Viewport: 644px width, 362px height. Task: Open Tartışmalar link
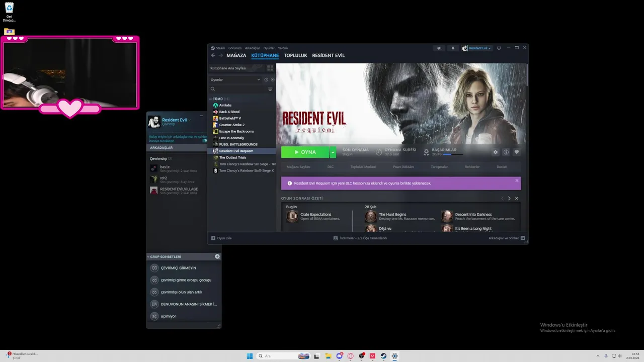[x=439, y=166]
